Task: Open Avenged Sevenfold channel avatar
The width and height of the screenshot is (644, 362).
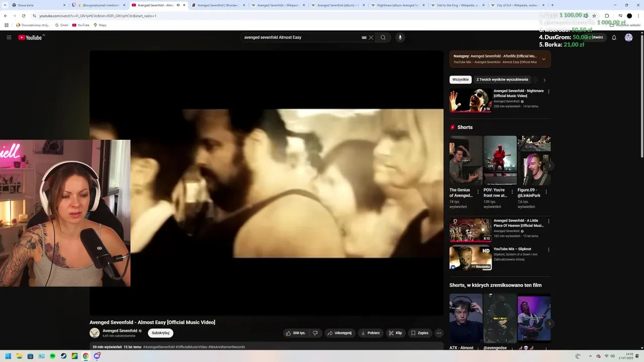Action: click(95, 333)
